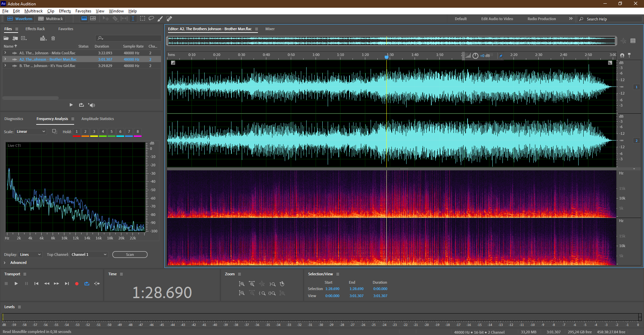The image size is (644, 335).
Task: Select the Spot Healing Brush tool
Action: (x=169, y=18)
